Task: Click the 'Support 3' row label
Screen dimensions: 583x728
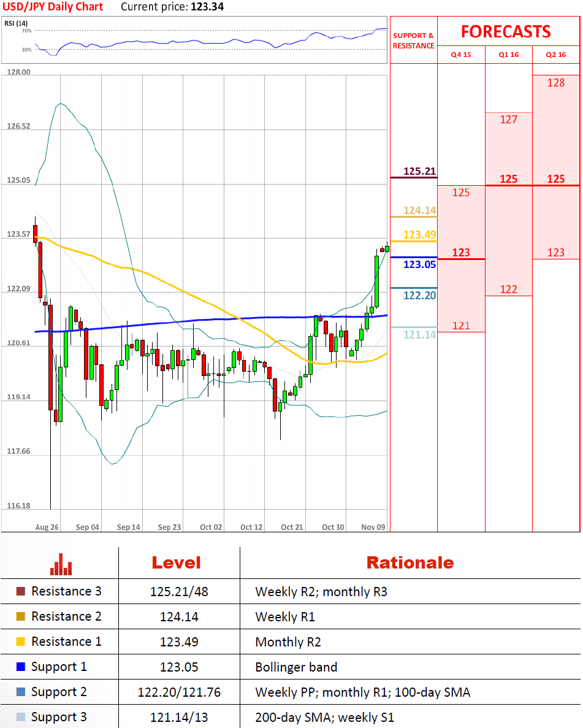Action: coord(59,717)
